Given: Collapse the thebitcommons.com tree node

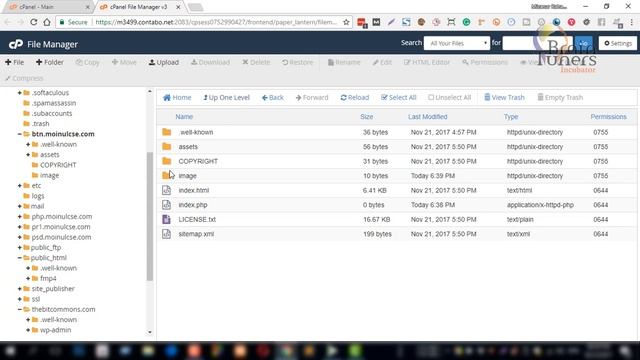Looking at the screenshot, I should (20, 309).
